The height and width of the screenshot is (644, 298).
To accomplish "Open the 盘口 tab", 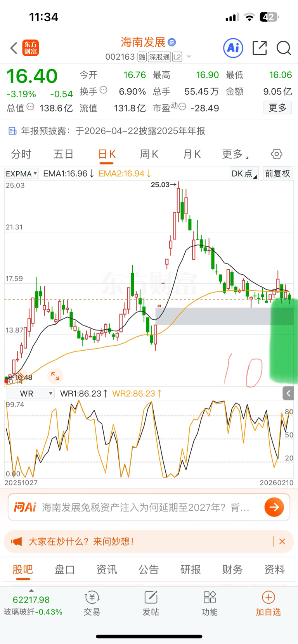I will click(64, 570).
